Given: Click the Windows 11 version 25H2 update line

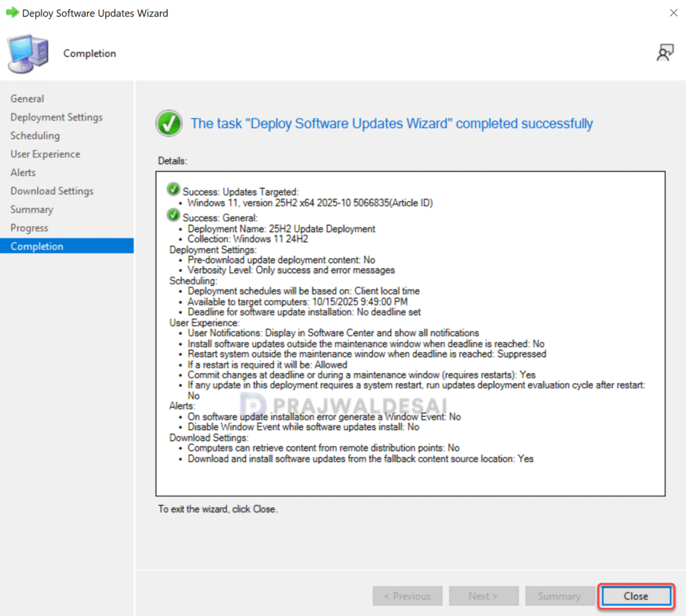Looking at the screenshot, I should click(x=310, y=203).
